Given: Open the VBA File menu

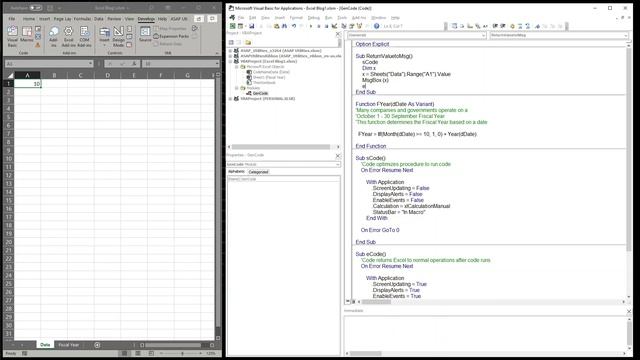Looking at the screenshot, I should pos(241,18).
